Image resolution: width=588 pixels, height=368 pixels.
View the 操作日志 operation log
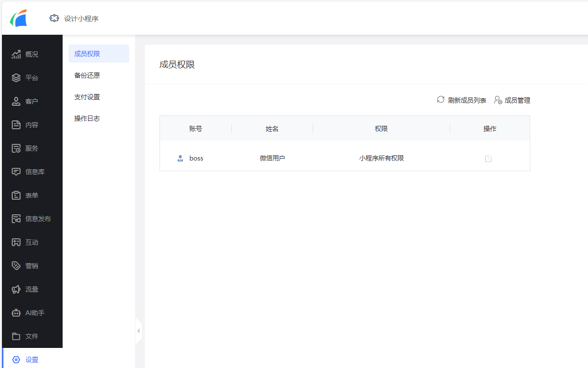click(x=87, y=118)
